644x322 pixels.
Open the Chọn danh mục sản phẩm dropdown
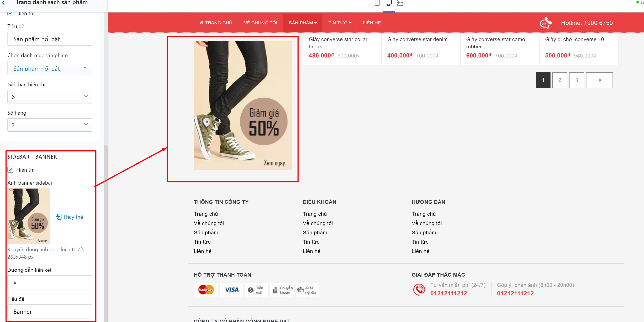50,68
